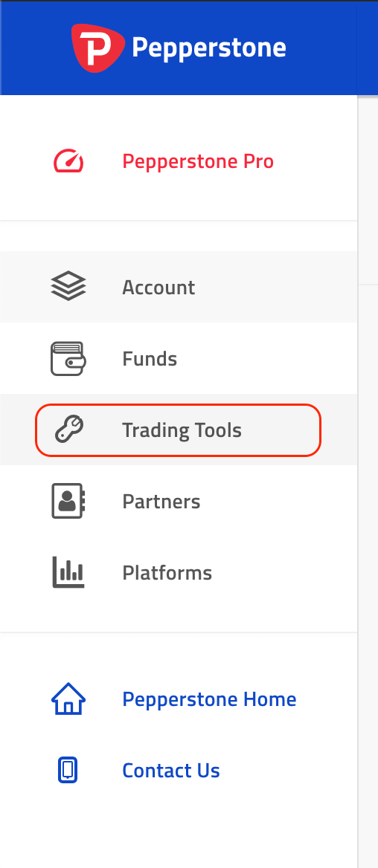Click the phone icon for Contact Us
The image size is (378, 868).
pyautogui.click(x=68, y=770)
